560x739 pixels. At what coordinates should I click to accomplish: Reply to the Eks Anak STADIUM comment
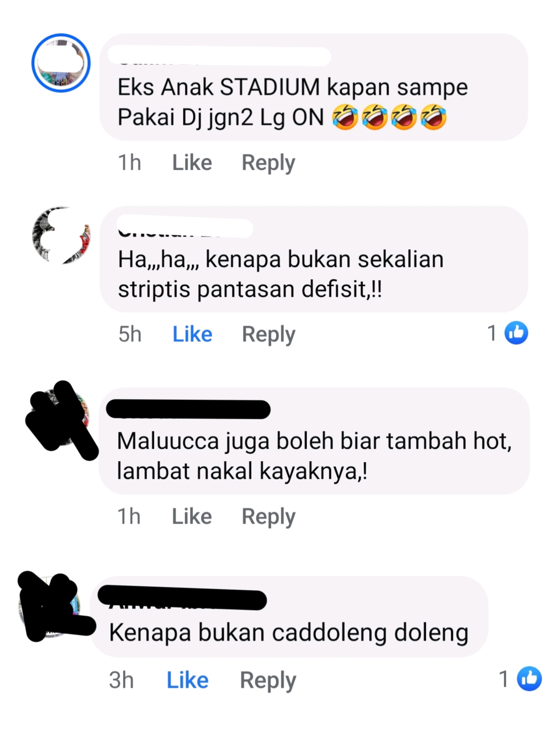click(268, 163)
